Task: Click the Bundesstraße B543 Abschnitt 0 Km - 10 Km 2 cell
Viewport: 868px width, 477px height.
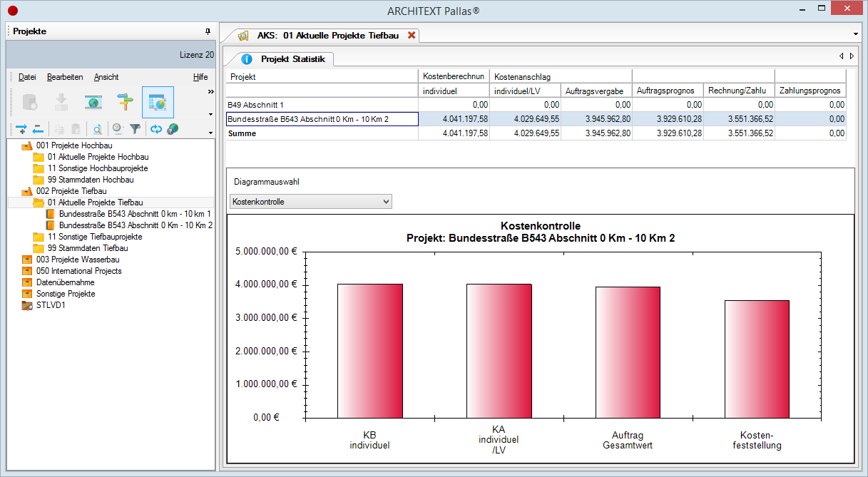Action: [322, 119]
